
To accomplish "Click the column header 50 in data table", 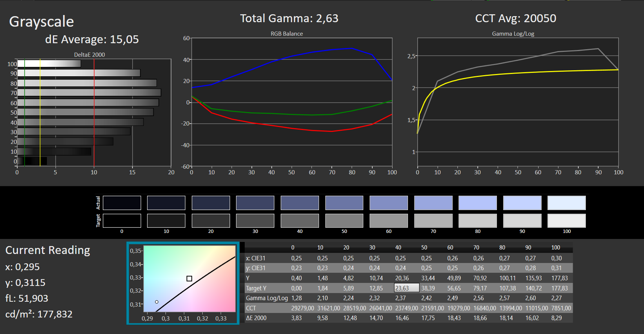I will click(x=424, y=248).
